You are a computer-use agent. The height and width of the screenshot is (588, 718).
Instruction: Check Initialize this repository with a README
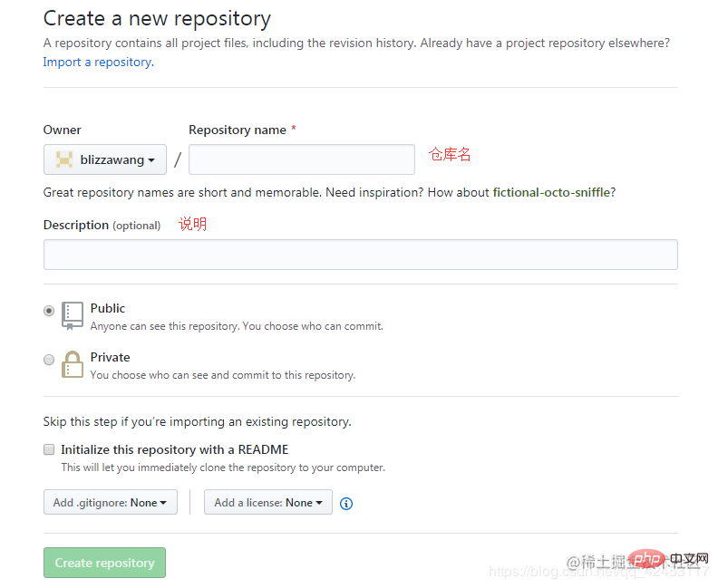(49, 449)
